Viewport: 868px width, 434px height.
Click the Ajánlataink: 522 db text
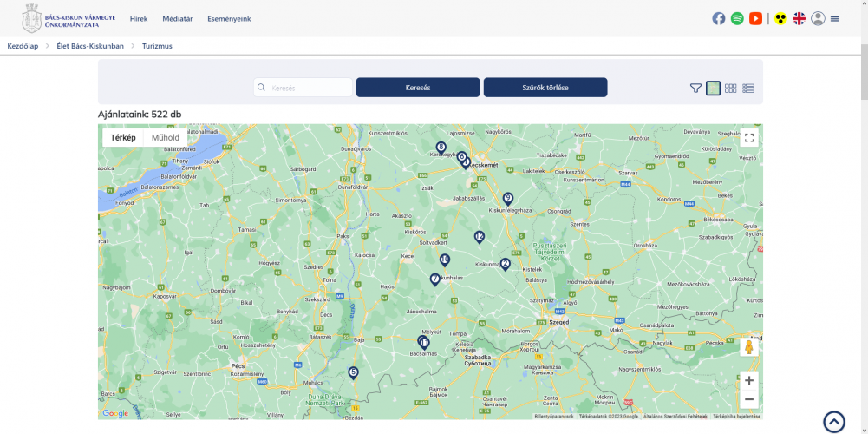[x=140, y=115]
